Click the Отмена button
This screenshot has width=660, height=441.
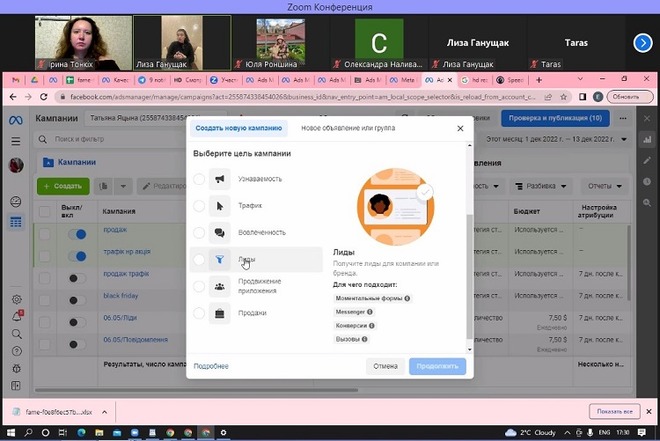click(x=385, y=366)
